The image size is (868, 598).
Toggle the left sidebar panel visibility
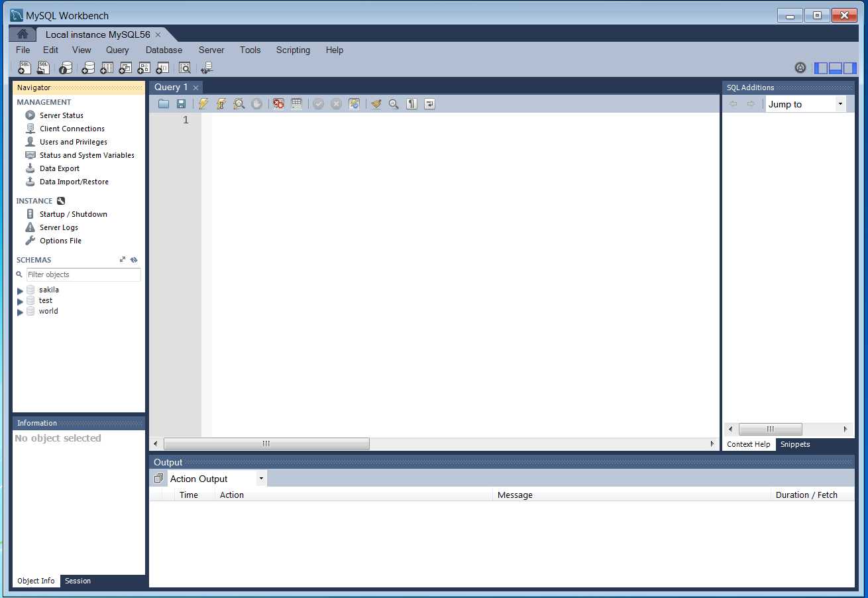point(821,68)
